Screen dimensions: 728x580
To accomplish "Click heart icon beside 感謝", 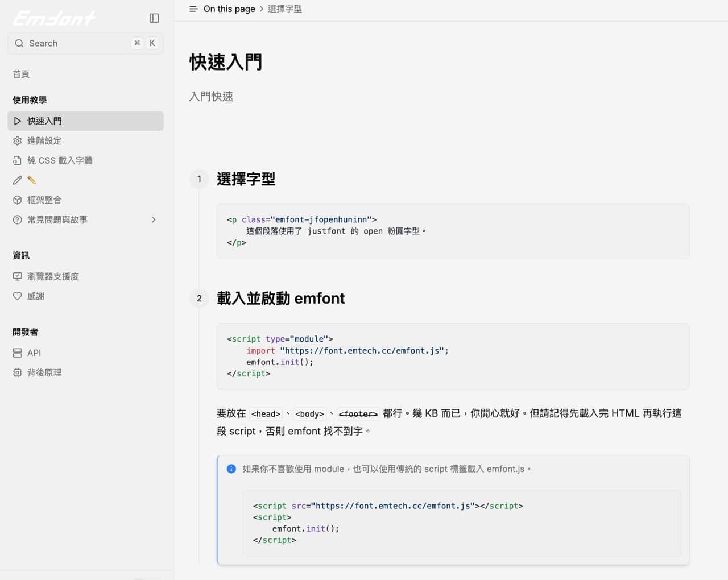I will click(x=18, y=296).
